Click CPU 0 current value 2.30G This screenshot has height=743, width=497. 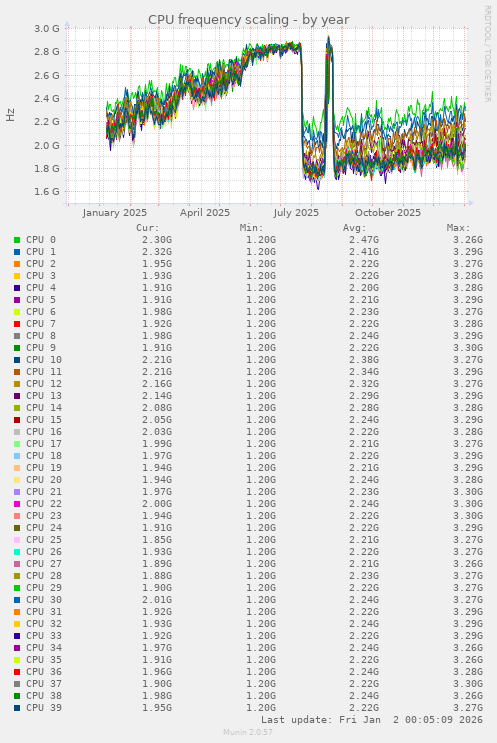[157, 240]
